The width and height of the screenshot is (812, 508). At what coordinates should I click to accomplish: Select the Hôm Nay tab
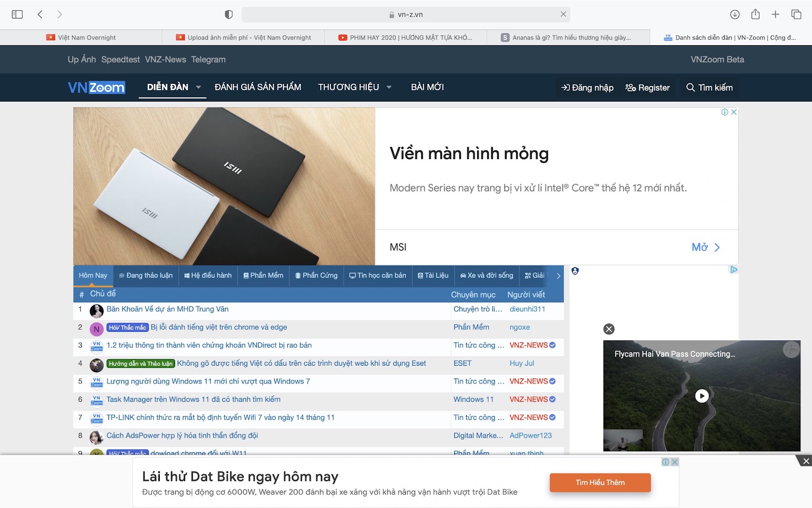pos(93,275)
